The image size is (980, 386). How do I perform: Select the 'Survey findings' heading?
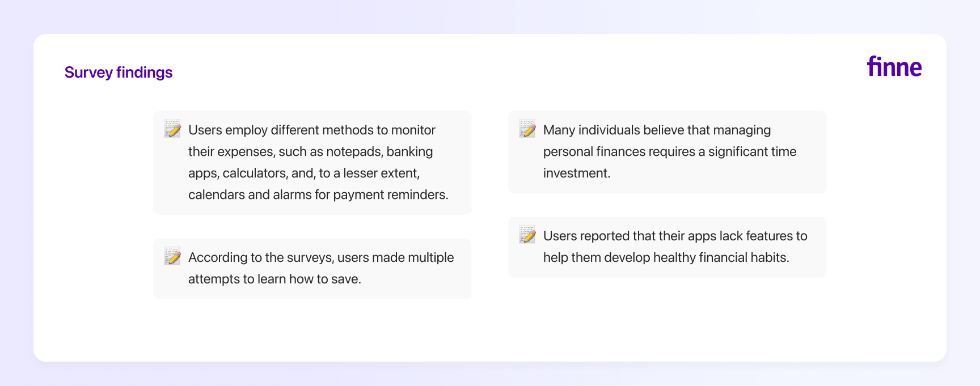pos(119,73)
